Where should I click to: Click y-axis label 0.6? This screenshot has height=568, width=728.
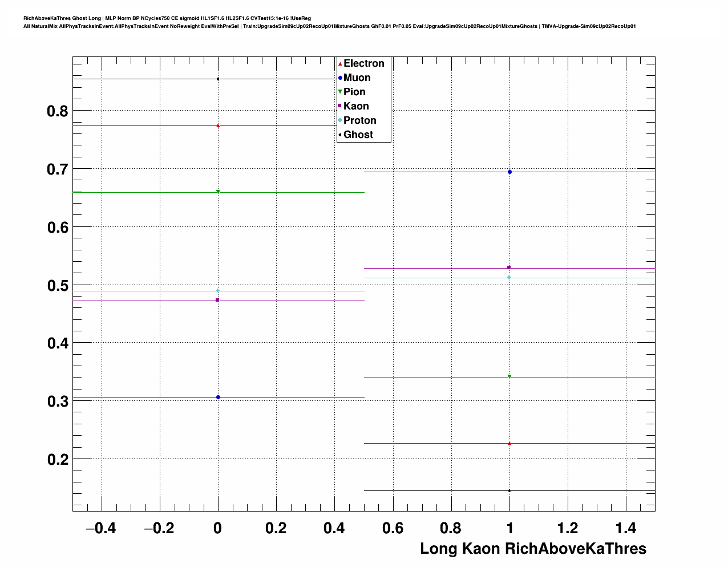click(x=58, y=228)
